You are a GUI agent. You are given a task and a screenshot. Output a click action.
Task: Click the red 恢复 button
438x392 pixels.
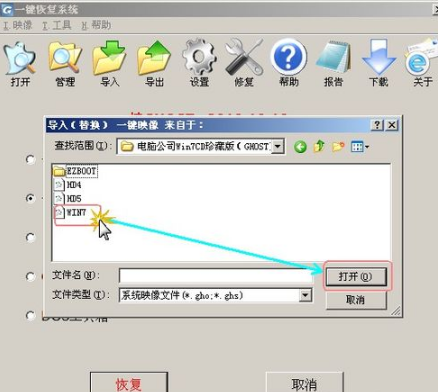[x=129, y=383]
